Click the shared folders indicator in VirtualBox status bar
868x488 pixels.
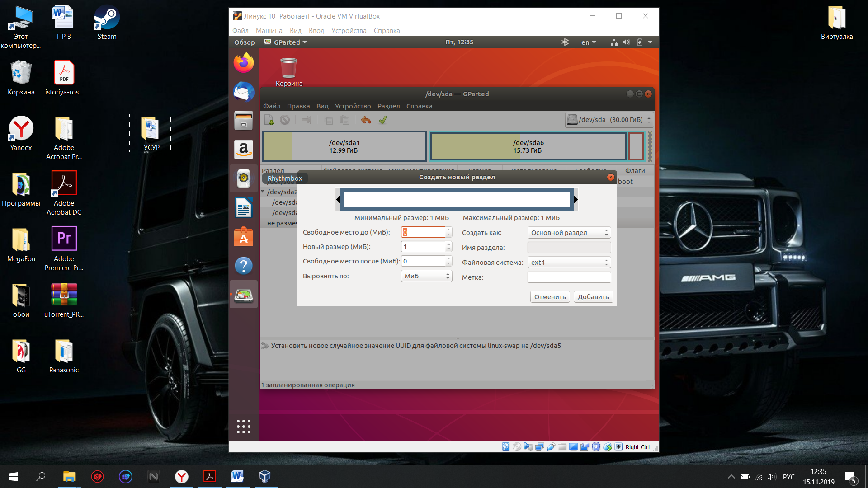pyautogui.click(x=562, y=447)
